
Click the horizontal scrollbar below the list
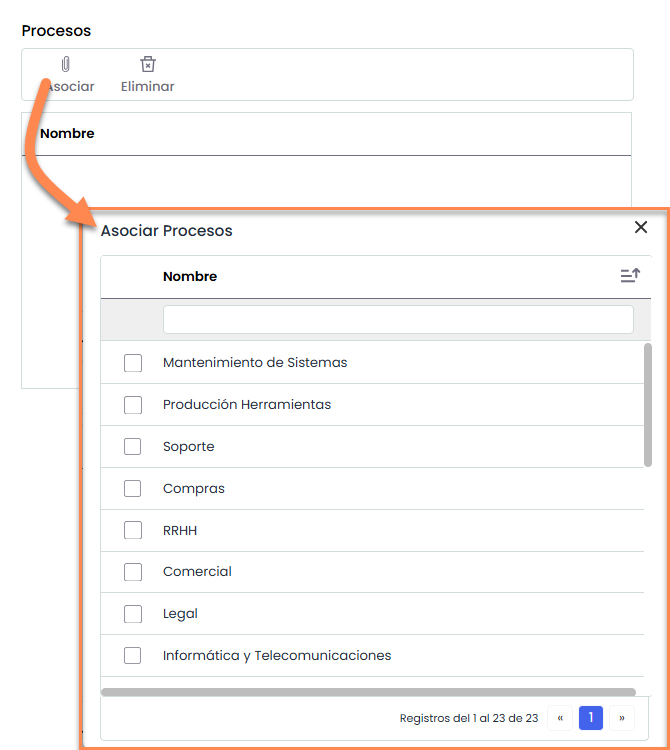point(368,691)
